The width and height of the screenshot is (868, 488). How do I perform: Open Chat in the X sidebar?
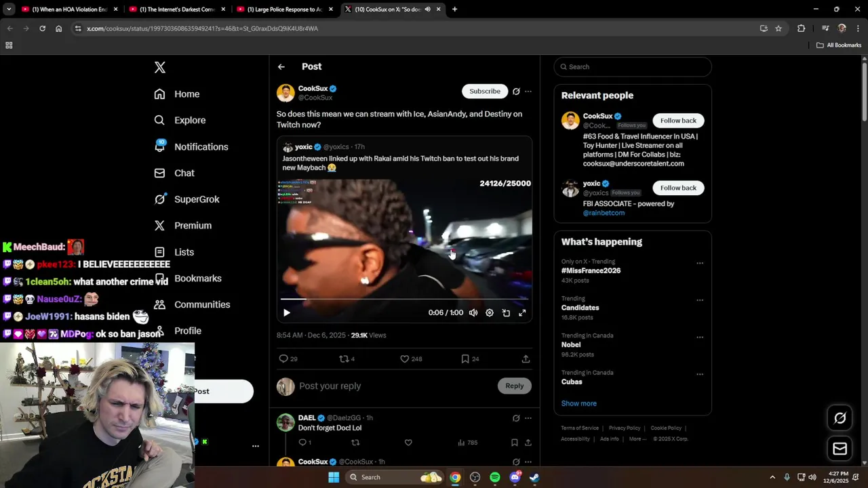174,173
